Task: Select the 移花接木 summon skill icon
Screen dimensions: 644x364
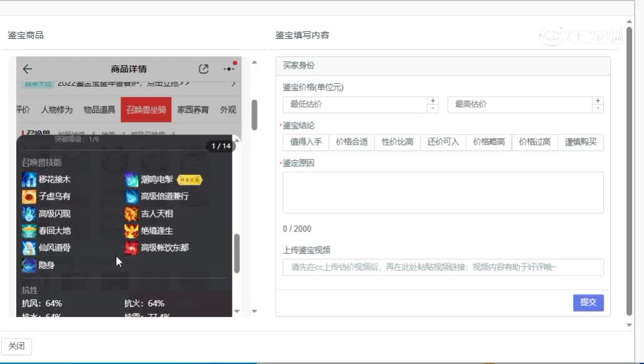Action: pyautogui.click(x=29, y=178)
